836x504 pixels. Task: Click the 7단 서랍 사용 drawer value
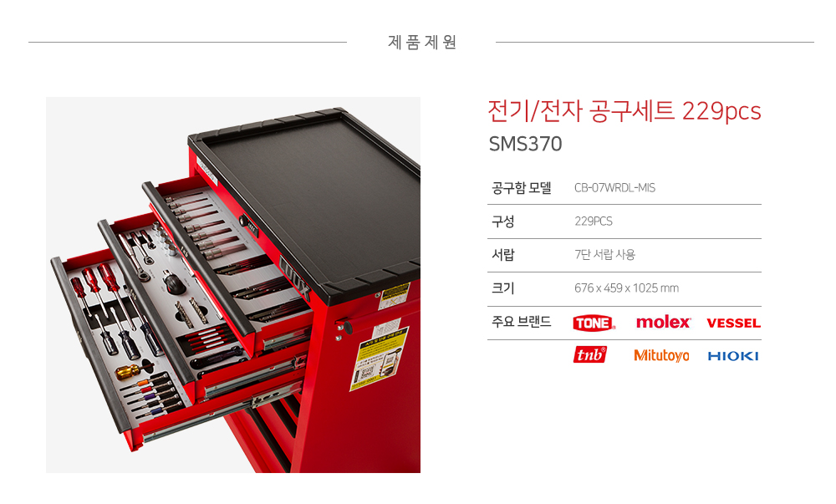(604, 255)
